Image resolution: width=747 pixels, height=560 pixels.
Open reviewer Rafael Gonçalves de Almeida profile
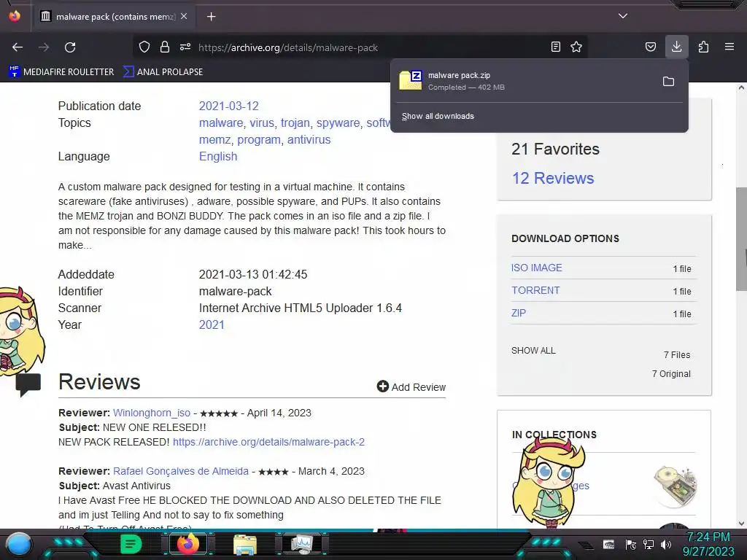181,471
